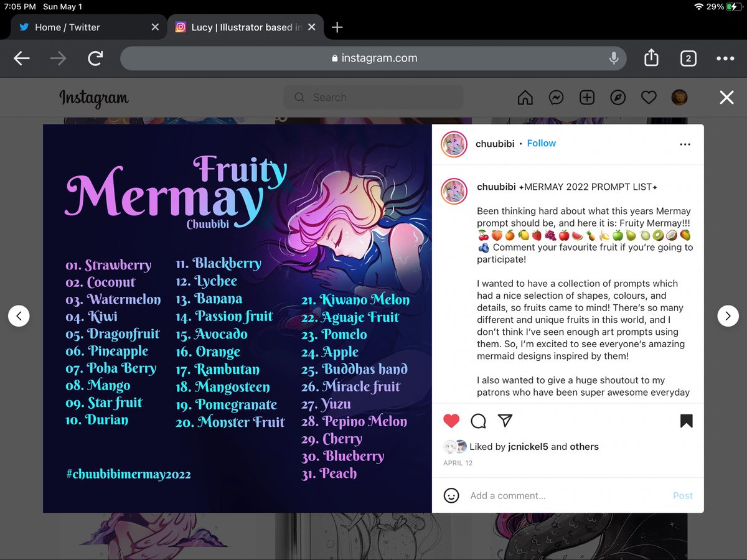Image resolution: width=747 pixels, height=560 pixels.
Task: Open a new tab with plus icon
Action: click(x=337, y=27)
